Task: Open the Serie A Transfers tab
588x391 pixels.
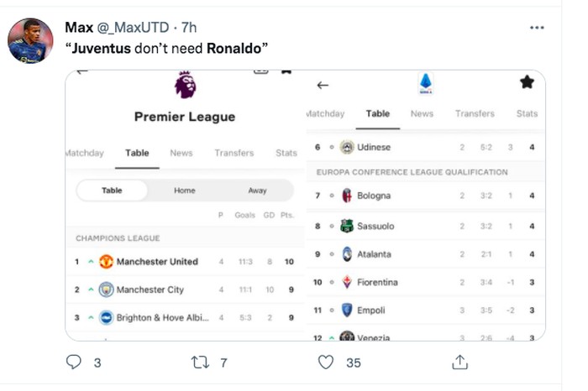Action: 475,113
